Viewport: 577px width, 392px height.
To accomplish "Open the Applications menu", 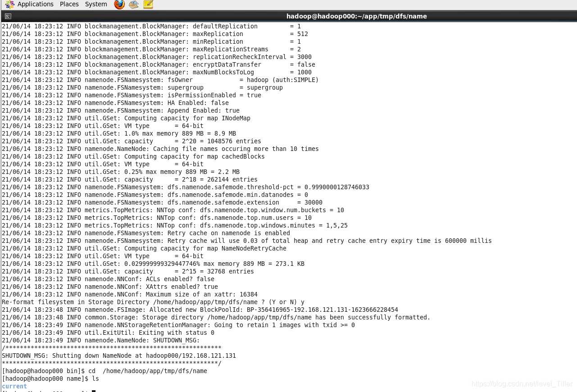I will click(x=36, y=4).
